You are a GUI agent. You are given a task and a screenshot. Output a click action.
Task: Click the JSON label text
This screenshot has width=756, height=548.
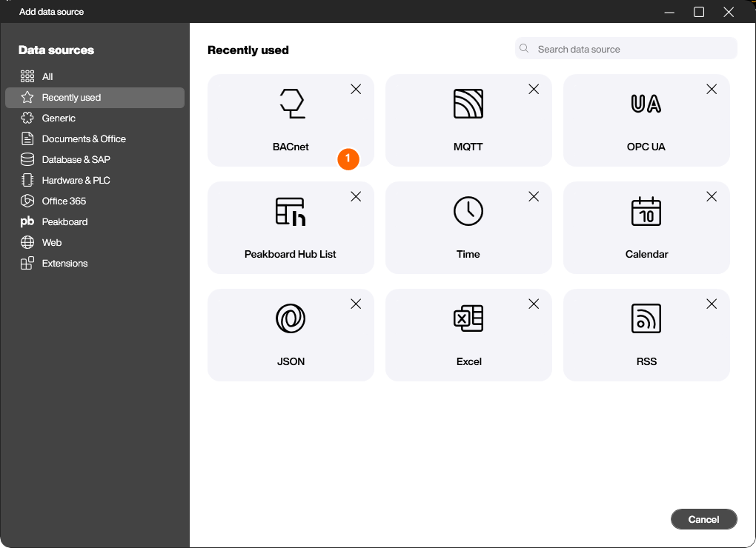pos(291,361)
